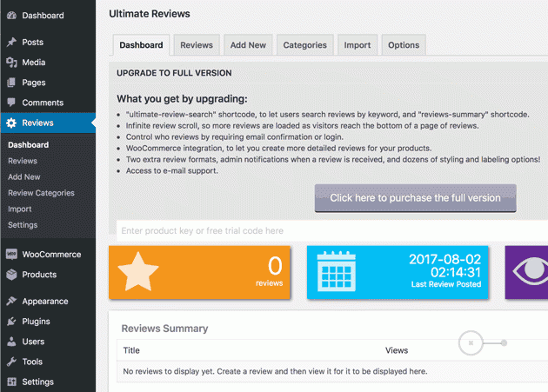548x392 pixels.
Task: Click the calendar icon on blue card
Action: pyautogui.click(x=337, y=271)
